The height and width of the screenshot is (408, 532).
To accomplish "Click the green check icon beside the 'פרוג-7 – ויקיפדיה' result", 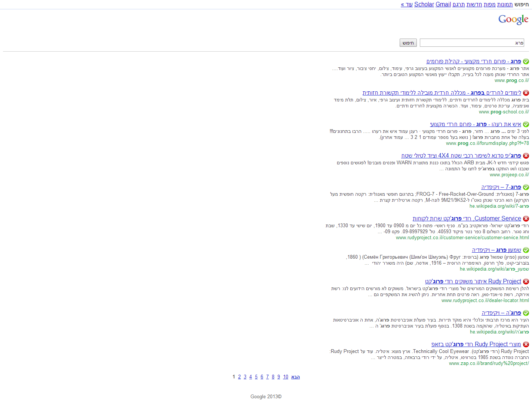I will 526,187.
